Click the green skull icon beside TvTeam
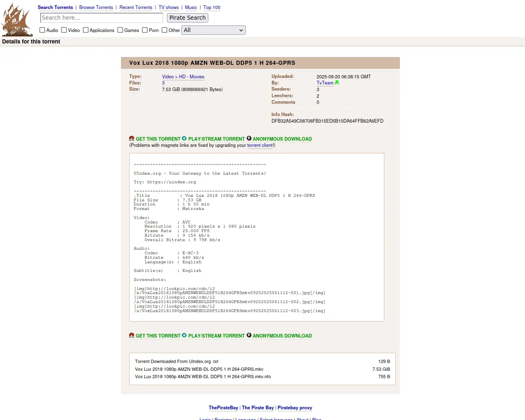The height and width of the screenshot is (420, 525). pyautogui.click(x=337, y=83)
